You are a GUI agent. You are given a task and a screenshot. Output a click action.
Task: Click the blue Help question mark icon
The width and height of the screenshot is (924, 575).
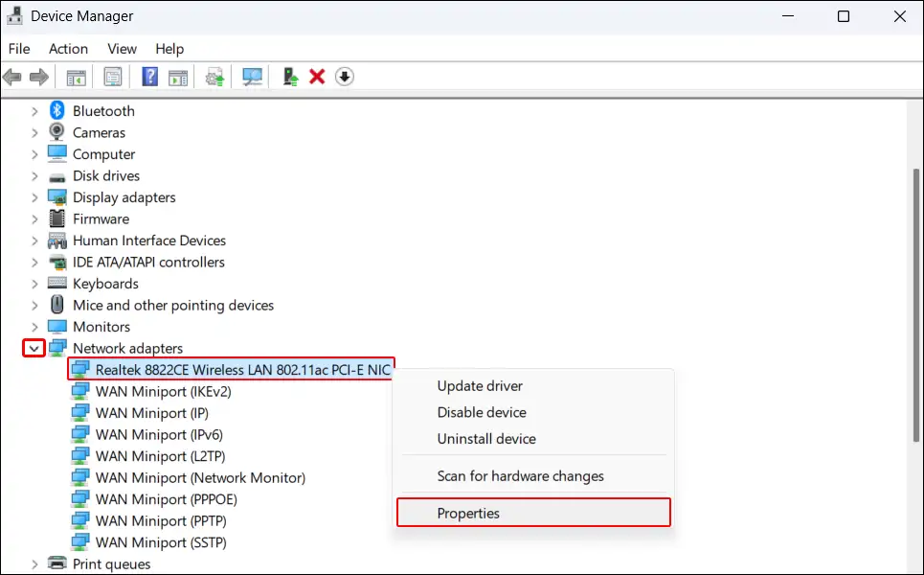point(150,77)
